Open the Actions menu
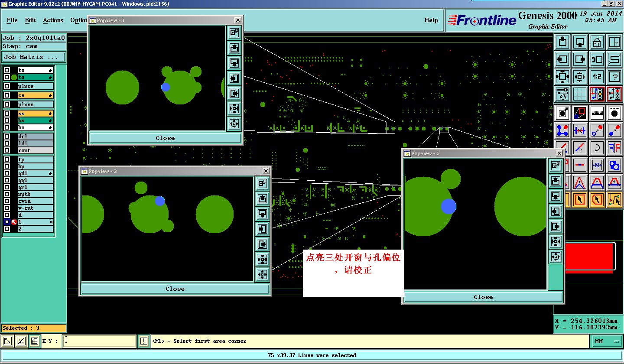Screen dimensions: 624x364 53,20
